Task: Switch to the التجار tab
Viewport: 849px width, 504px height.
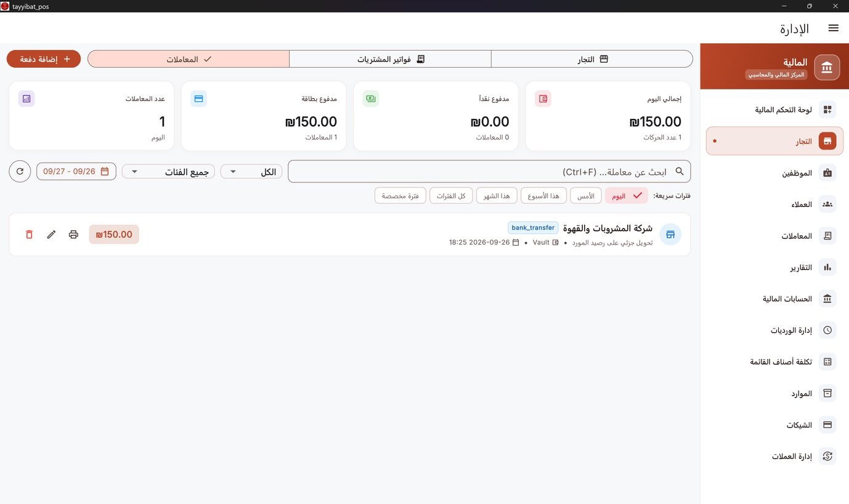Action: coord(592,59)
